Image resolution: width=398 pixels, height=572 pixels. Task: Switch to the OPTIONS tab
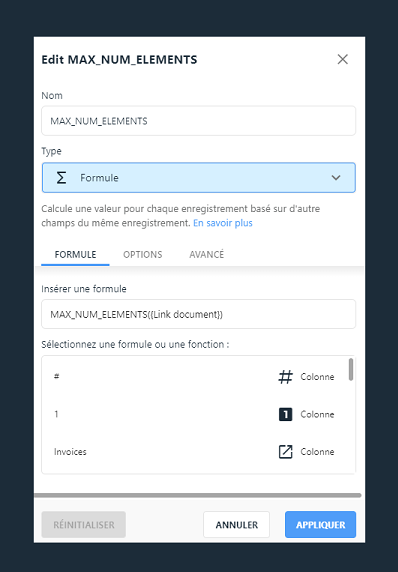coord(143,255)
